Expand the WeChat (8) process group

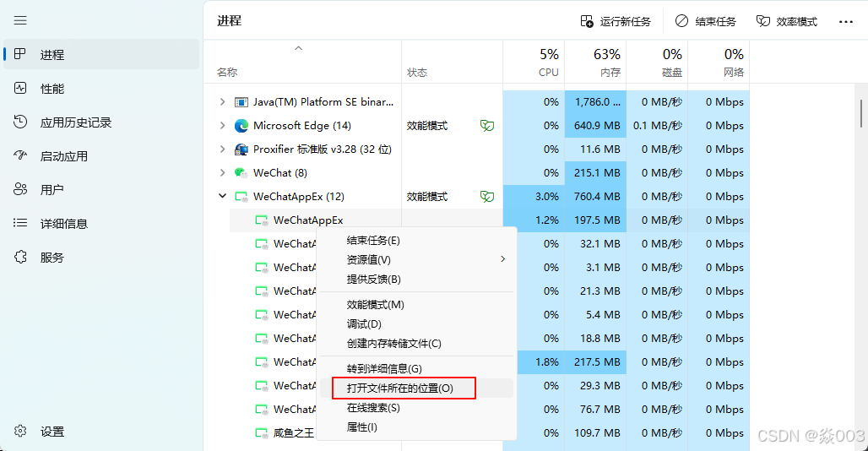coord(223,172)
